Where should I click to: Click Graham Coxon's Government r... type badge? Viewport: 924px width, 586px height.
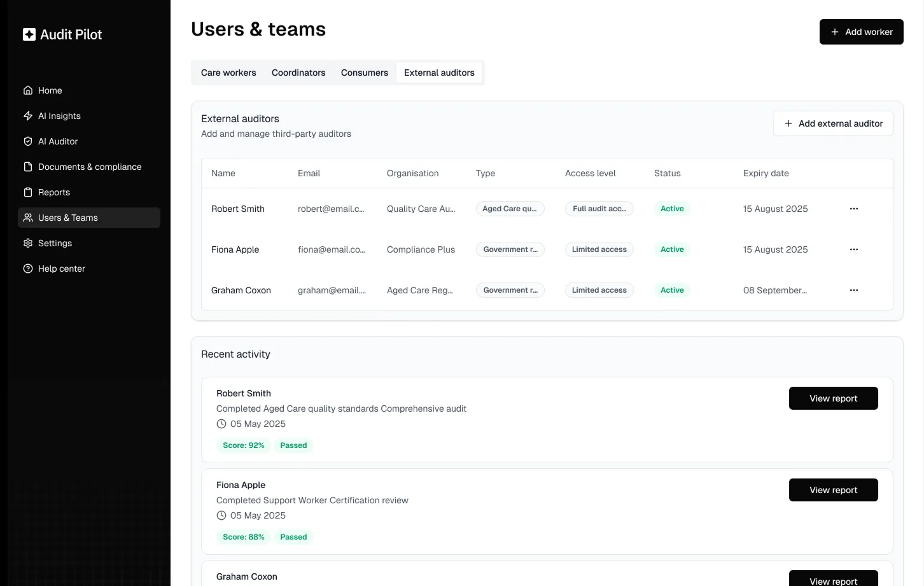(x=510, y=290)
